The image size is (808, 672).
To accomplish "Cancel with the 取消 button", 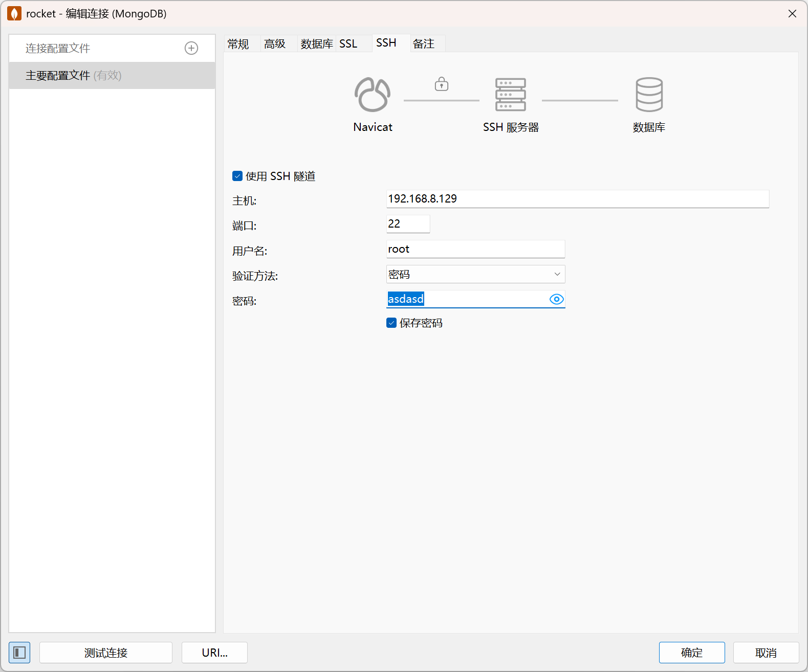I will click(766, 653).
